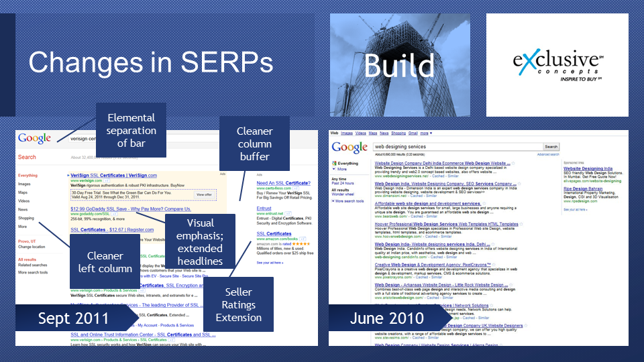644x362 pixels.
Task: Select News in the 2011 left column
Action: click(x=23, y=209)
